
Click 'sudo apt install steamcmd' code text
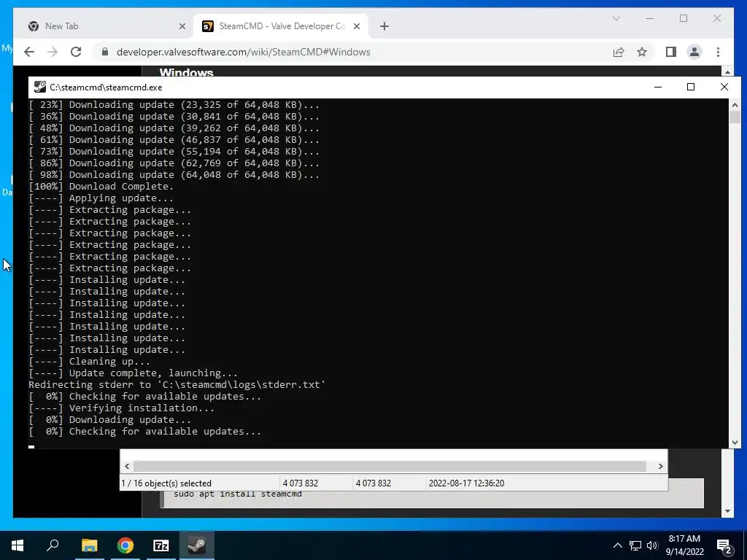[238, 494]
